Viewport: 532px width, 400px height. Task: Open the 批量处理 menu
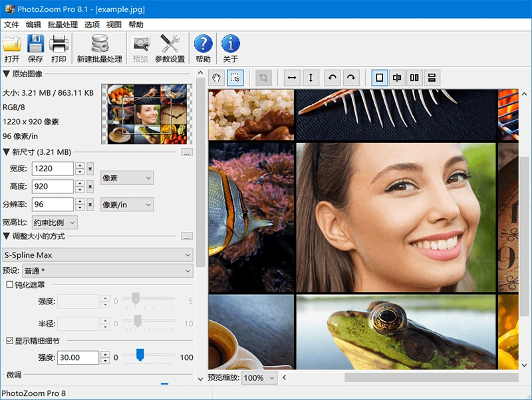(x=62, y=25)
